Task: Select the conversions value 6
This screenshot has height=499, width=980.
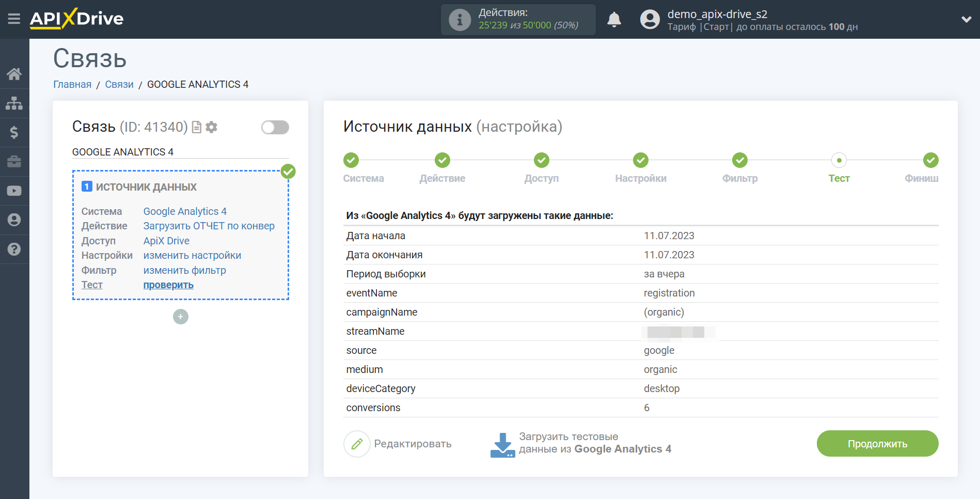Action: pyautogui.click(x=646, y=408)
